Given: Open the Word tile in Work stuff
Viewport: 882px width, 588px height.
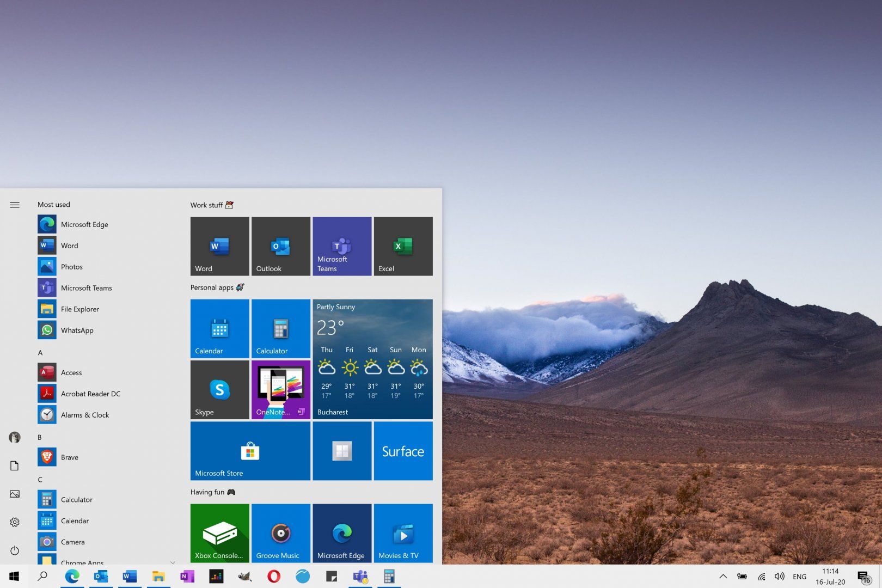Looking at the screenshot, I should click(220, 246).
